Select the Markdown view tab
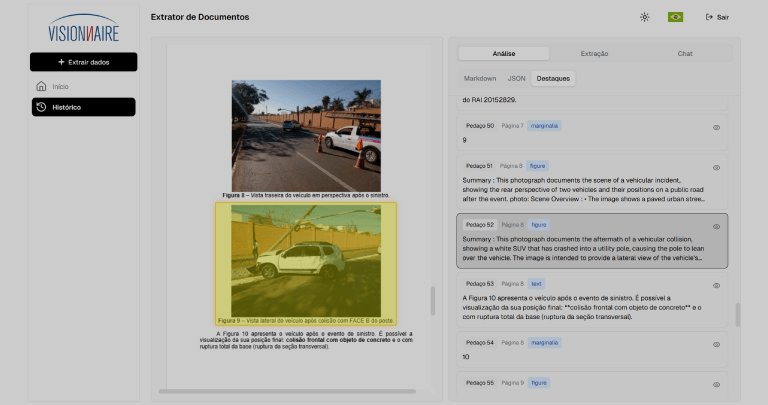 [x=479, y=77]
